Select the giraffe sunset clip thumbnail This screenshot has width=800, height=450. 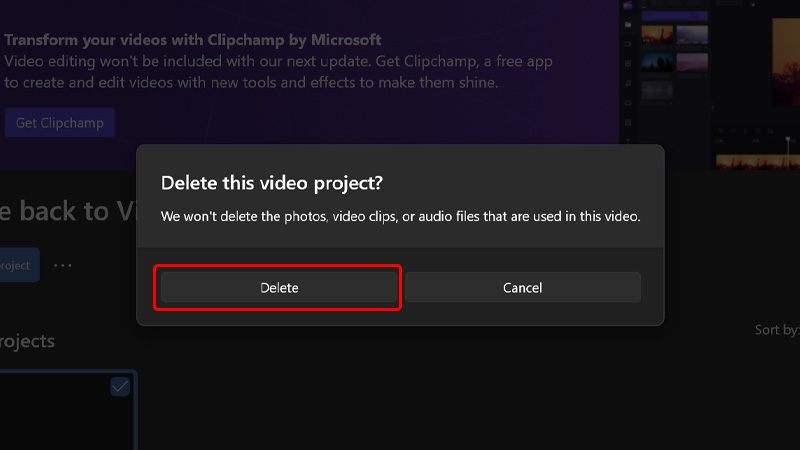(x=657, y=35)
